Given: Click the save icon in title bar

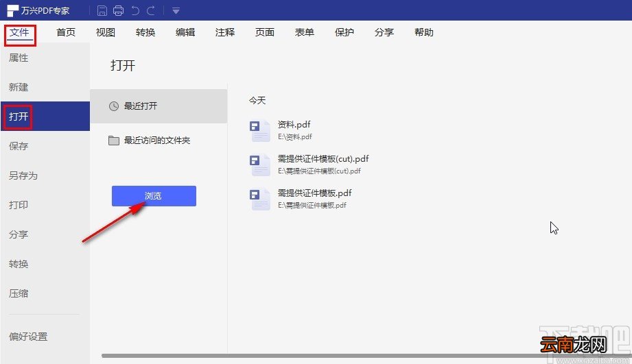Looking at the screenshot, I should click(102, 10).
